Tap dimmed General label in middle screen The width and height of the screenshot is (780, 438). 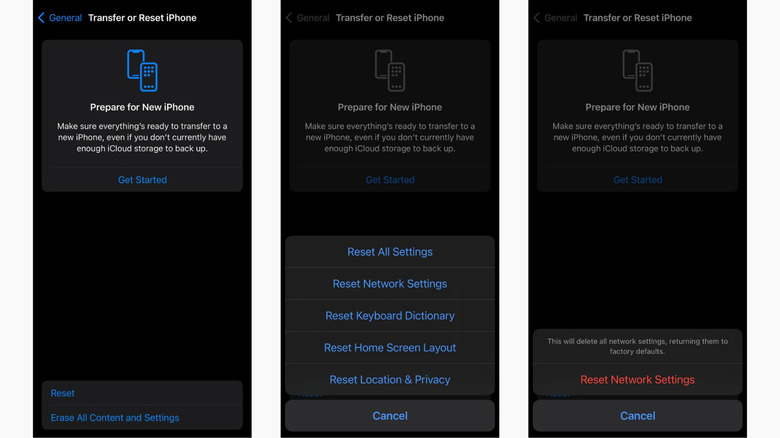coord(313,18)
